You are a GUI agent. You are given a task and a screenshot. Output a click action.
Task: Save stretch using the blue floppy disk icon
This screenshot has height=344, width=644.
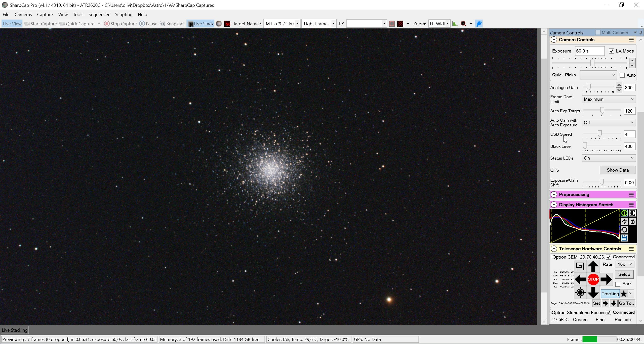(x=624, y=238)
